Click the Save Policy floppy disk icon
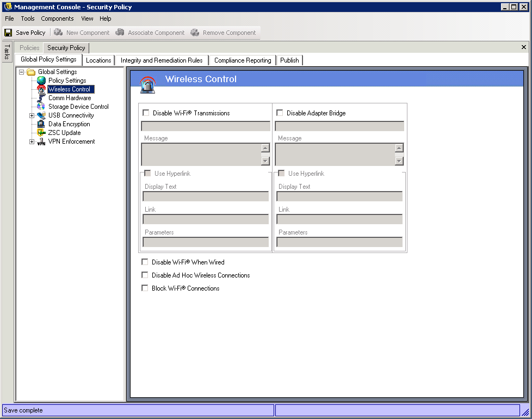 [x=8, y=33]
